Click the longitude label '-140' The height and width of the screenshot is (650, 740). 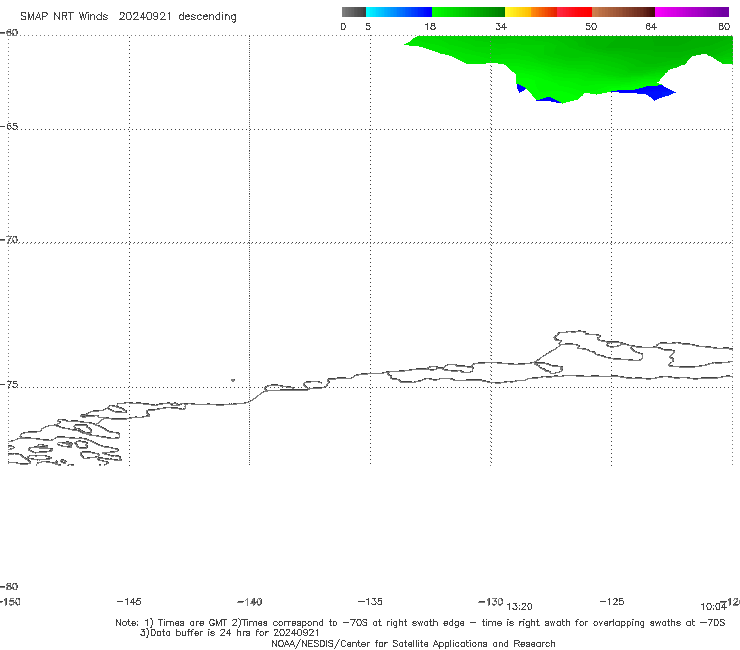coord(250,602)
